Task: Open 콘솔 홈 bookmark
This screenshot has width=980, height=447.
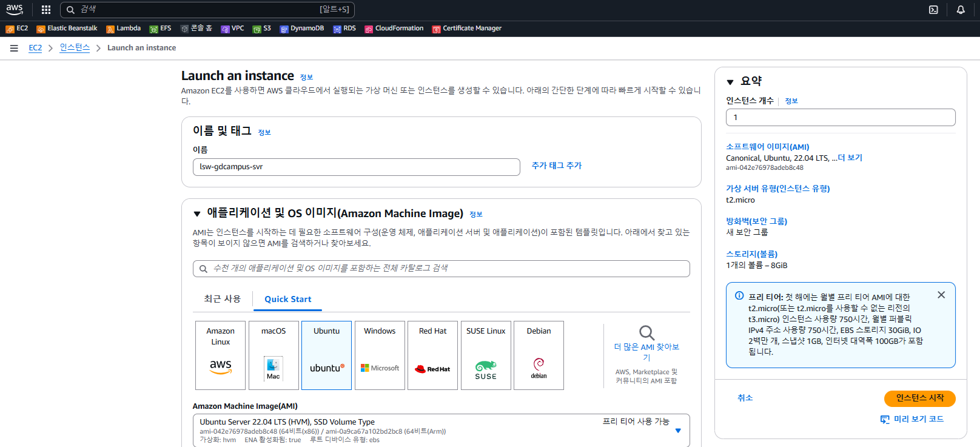Action: 196,29
